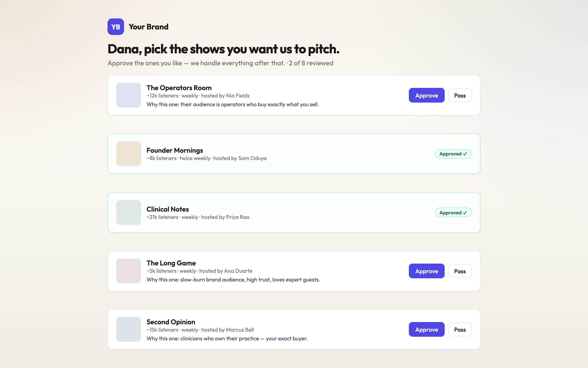Open The Long Game cover thumbnail
Image resolution: width=588 pixels, height=368 pixels.
[129, 271]
